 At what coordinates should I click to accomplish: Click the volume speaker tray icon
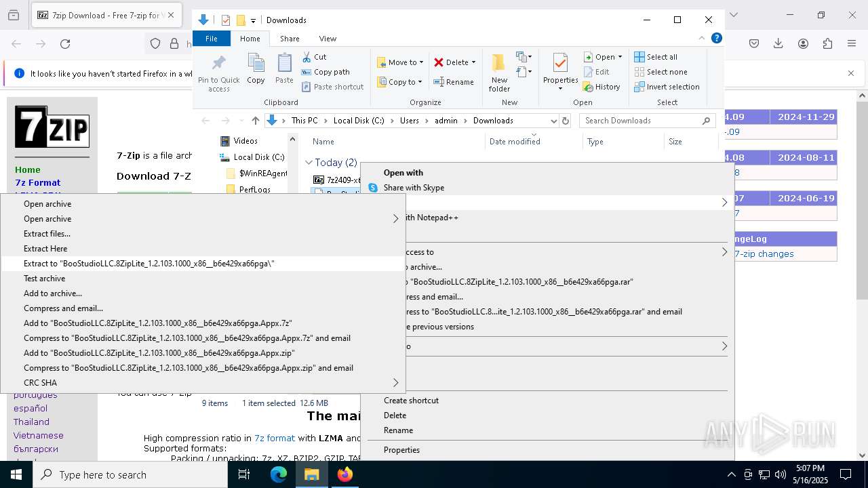point(781,474)
